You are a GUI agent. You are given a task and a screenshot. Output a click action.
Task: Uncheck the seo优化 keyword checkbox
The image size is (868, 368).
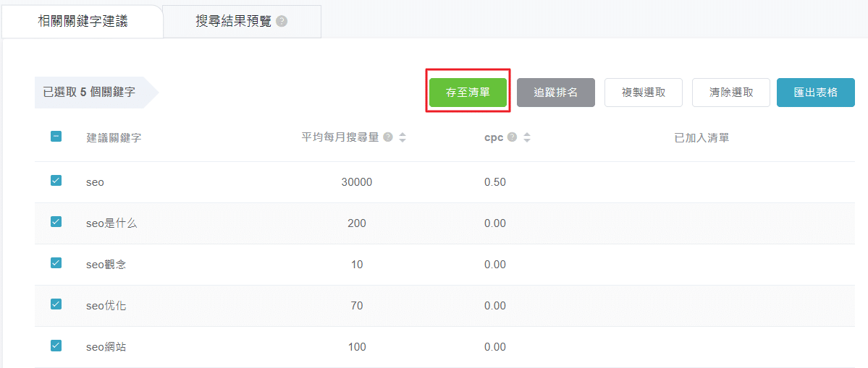tap(56, 304)
